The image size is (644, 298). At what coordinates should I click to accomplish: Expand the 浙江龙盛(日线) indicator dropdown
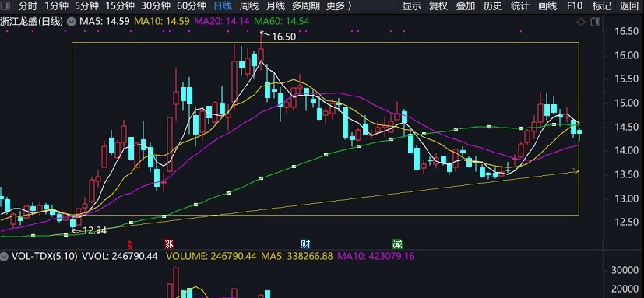click(x=72, y=22)
